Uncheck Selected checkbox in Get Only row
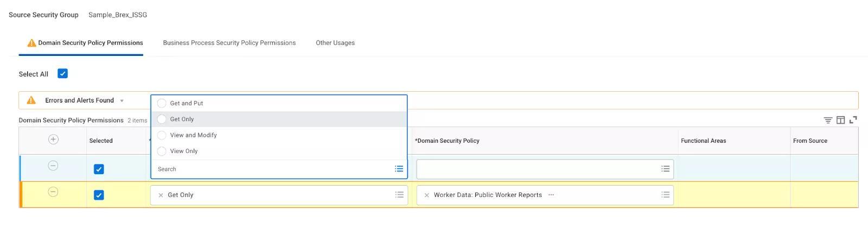The width and height of the screenshot is (868, 236). pyautogui.click(x=99, y=195)
